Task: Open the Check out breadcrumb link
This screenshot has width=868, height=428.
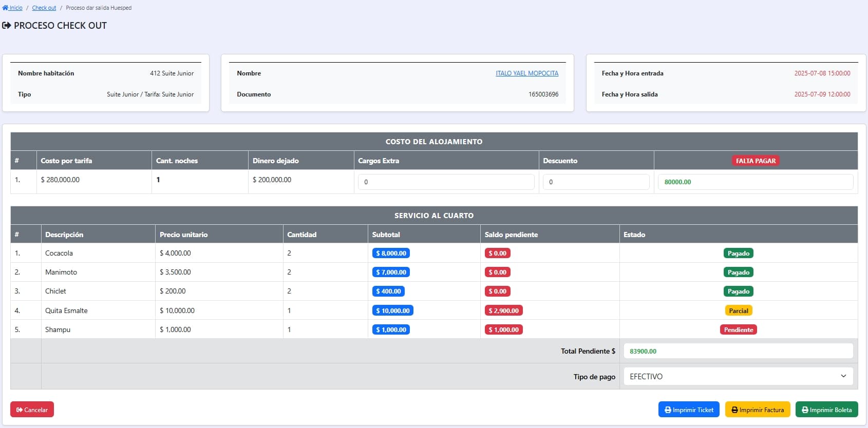Action: tap(44, 8)
